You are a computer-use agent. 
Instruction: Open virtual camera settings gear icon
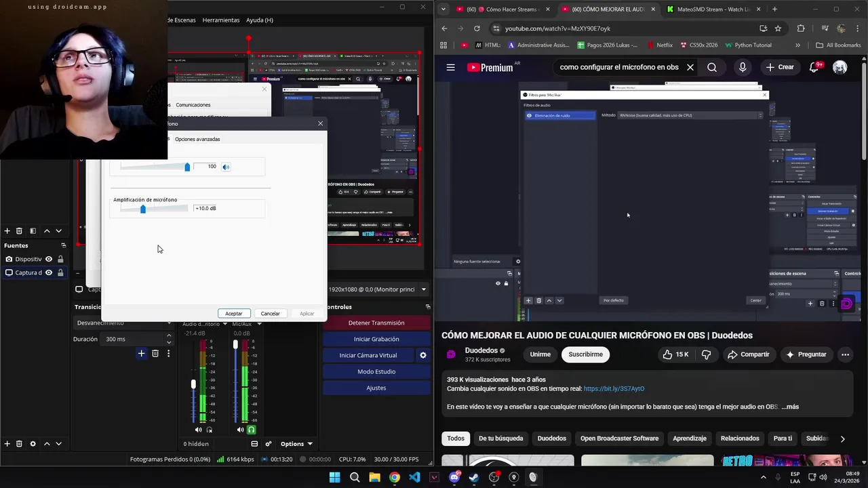pyautogui.click(x=423, y=355)
